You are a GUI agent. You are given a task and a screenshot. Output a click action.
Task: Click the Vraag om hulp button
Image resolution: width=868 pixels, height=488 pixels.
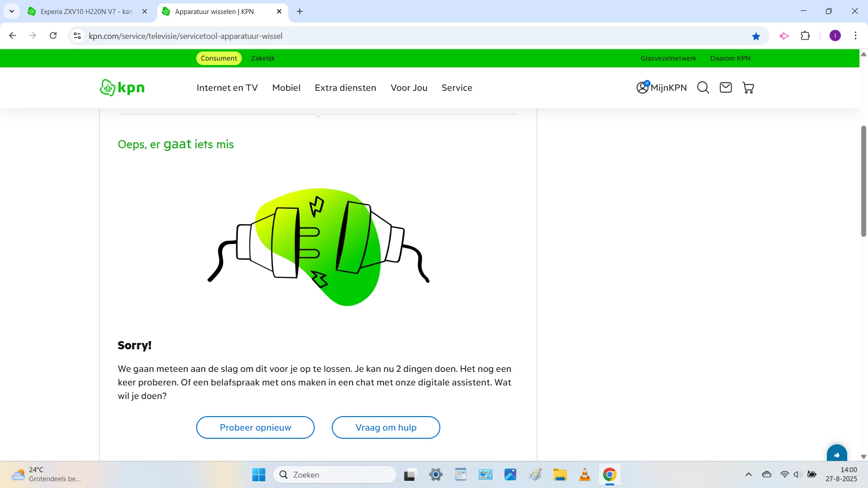386,427
